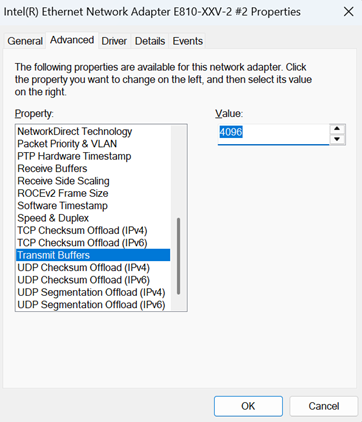Select TCP Checksum Offload (IPv4)
Viewport: 362px width, 422px height.
pyautogui.click(x=93, y=230)
